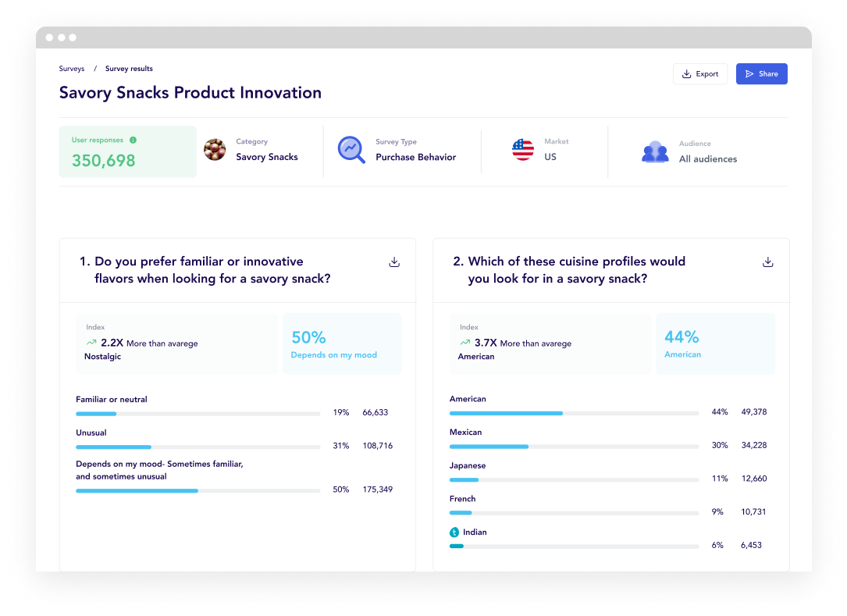Click the 12,660 response count
The width and height of the screenshot is (847, 616).
click(754, 479)
